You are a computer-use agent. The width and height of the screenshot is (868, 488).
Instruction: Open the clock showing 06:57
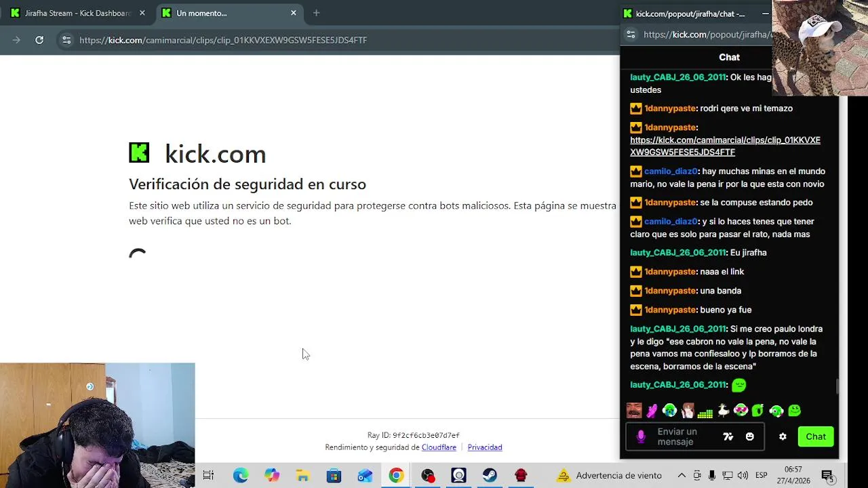[x=793, y=475]
